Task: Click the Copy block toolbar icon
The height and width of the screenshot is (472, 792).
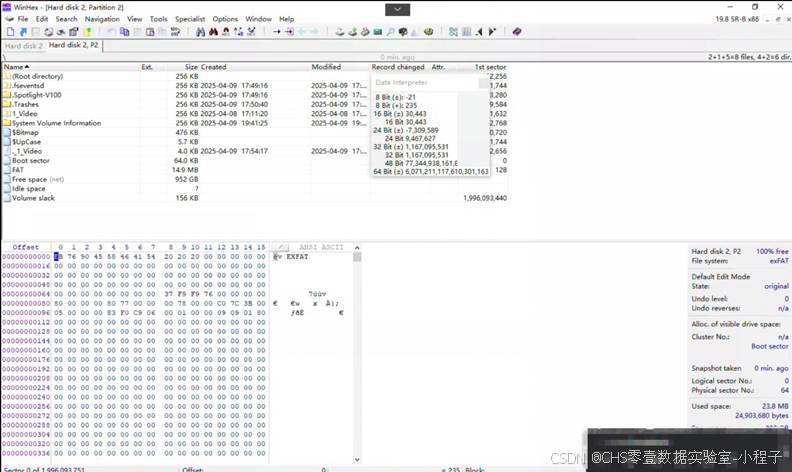Action: point(124,31)
